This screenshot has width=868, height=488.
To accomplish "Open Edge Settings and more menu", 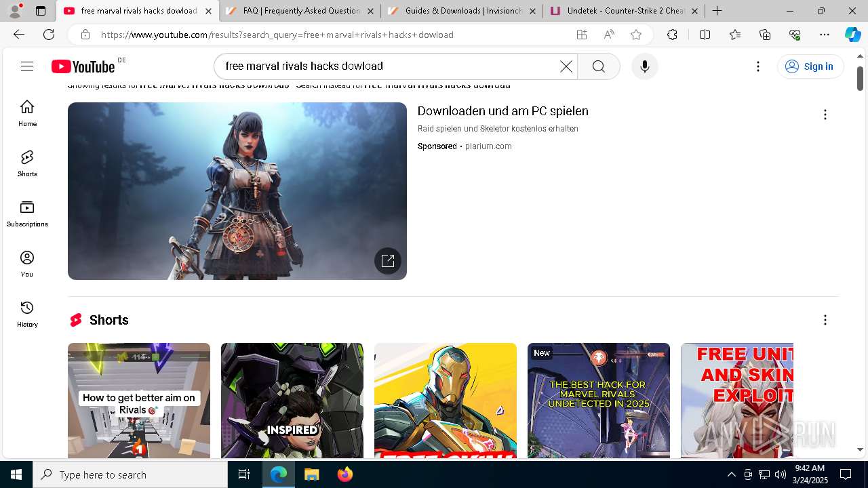I will click(825, 35).
